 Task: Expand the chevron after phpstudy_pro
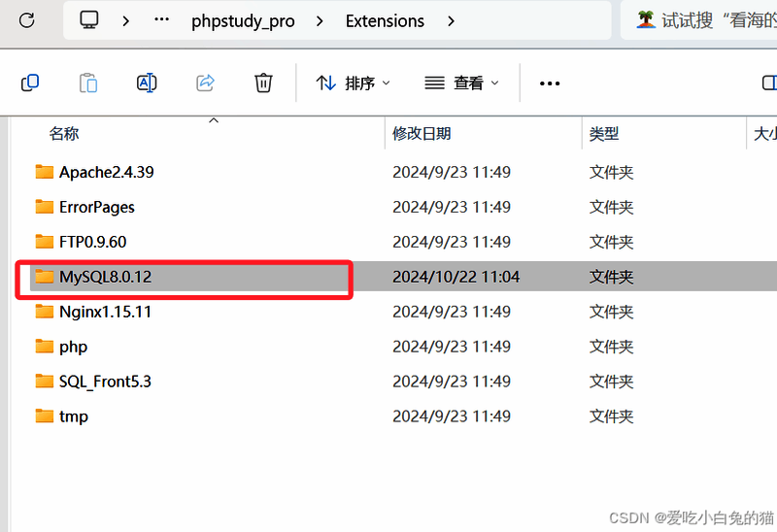coord(320,20)
